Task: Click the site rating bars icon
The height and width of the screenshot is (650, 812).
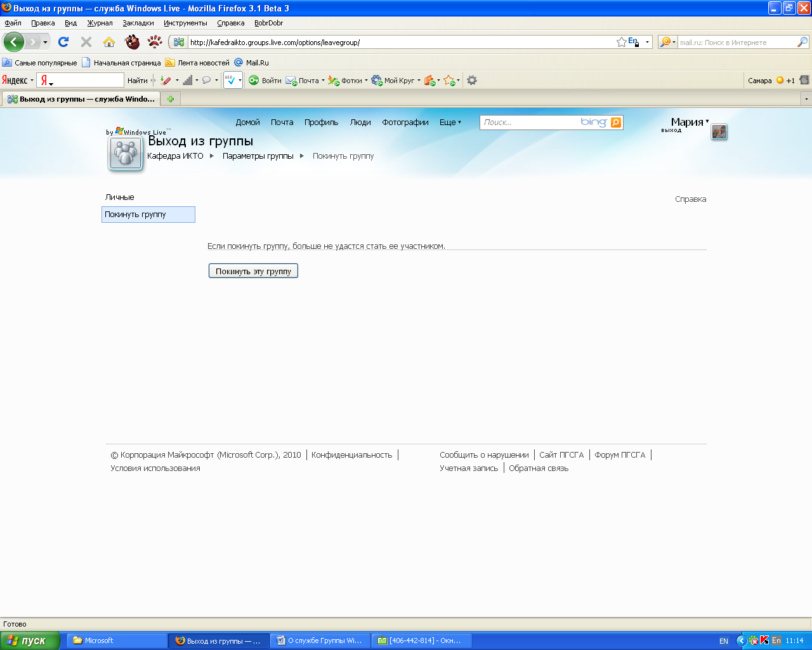Action: click(x=188, y=81)
